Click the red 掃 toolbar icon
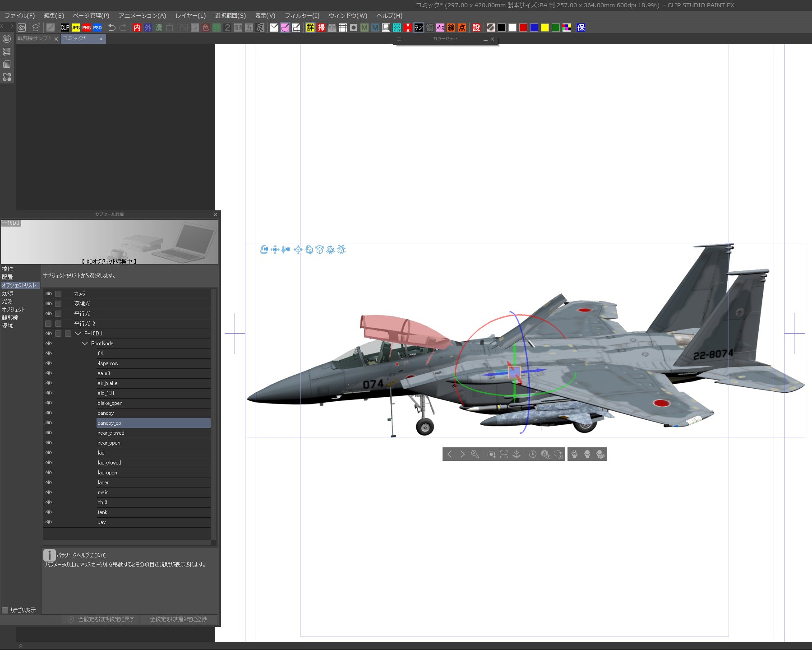812x650 pixels. [321, 28]
